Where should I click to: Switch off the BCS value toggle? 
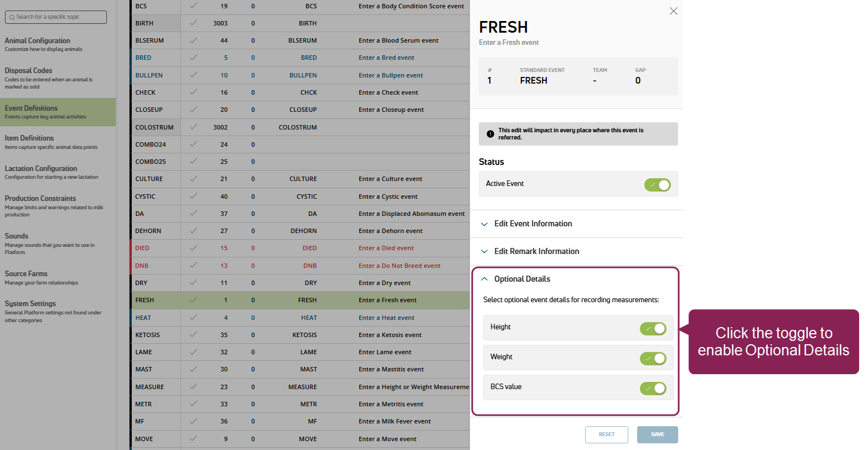[653, 389]
